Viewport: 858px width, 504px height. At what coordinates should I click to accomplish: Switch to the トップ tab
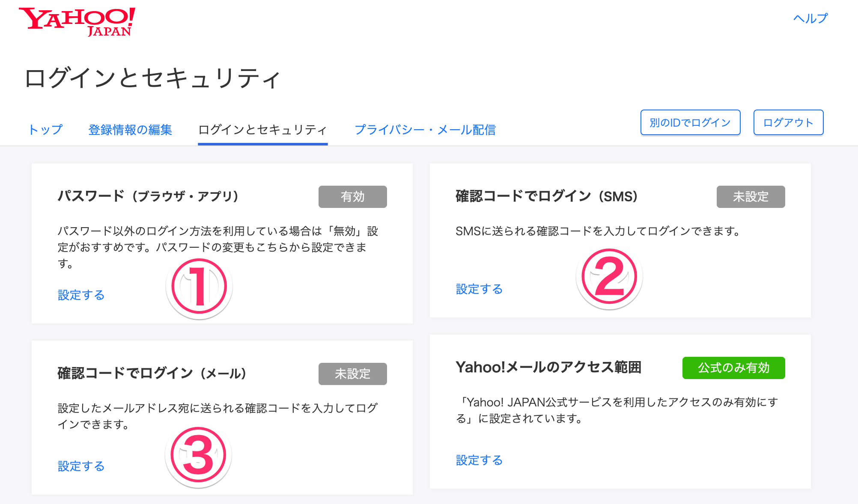pyautogui.click(x=46, y=129)
